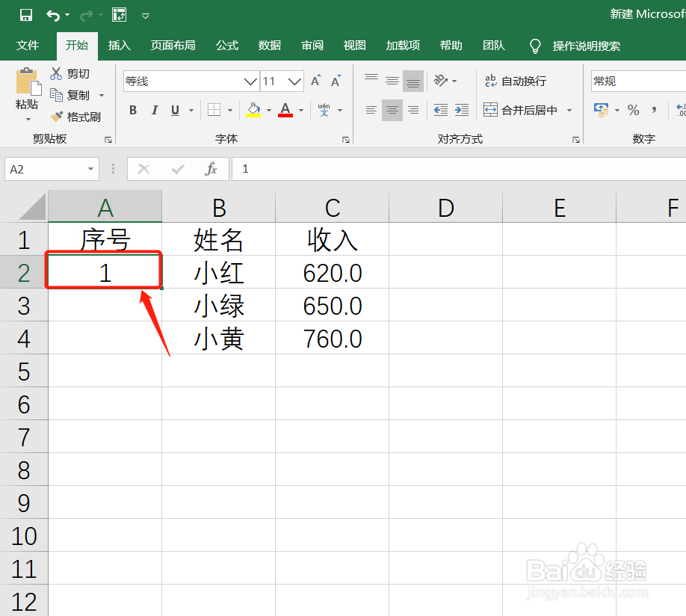Switch to the 插入 Insert tab
This screenshot has width=686, height=616.
[119, 46]
